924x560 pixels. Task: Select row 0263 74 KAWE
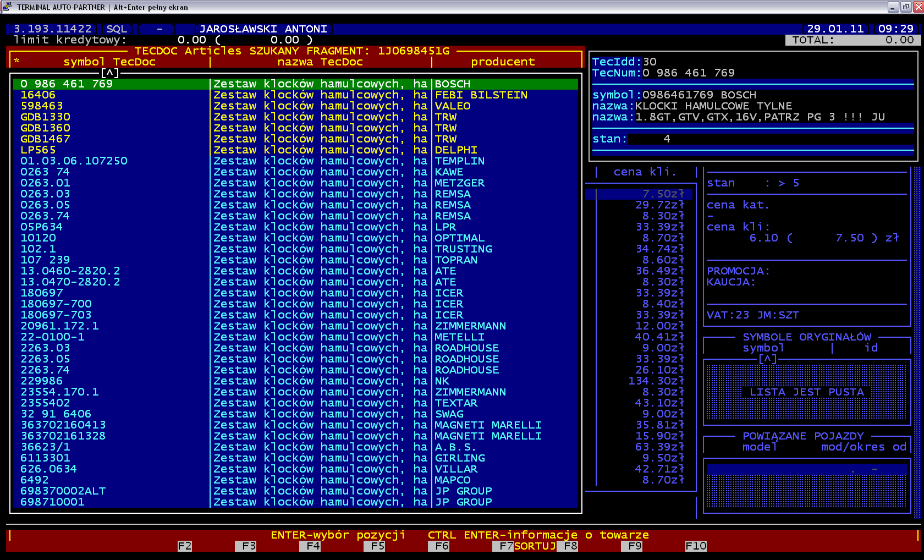[x=295, y=172]
